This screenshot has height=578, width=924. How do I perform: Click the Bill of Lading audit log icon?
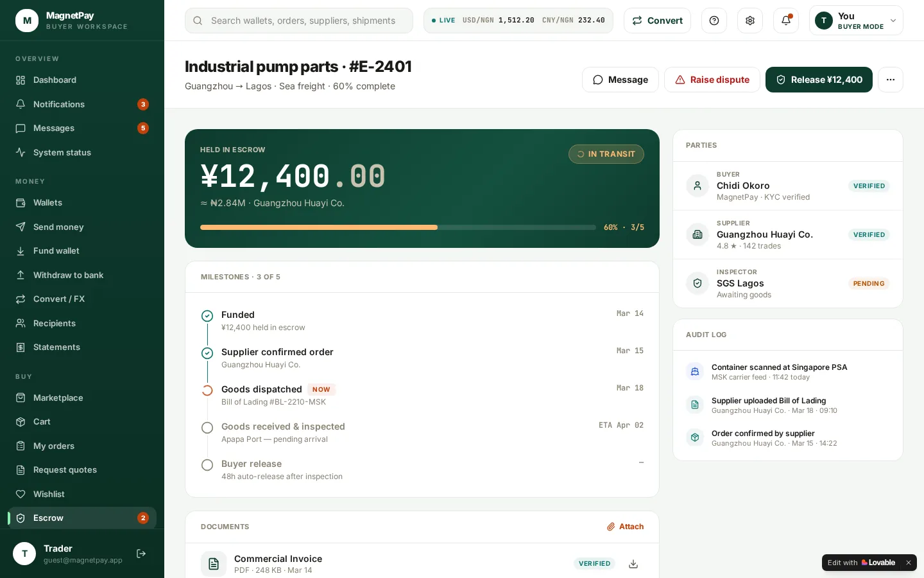[695, 405]
